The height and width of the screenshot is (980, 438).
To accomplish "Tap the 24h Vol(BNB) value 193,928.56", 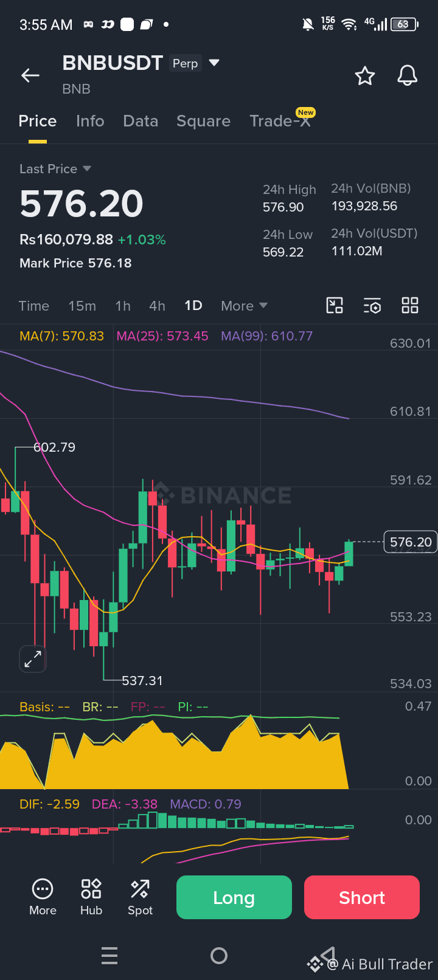I will [x=364, y=206].
